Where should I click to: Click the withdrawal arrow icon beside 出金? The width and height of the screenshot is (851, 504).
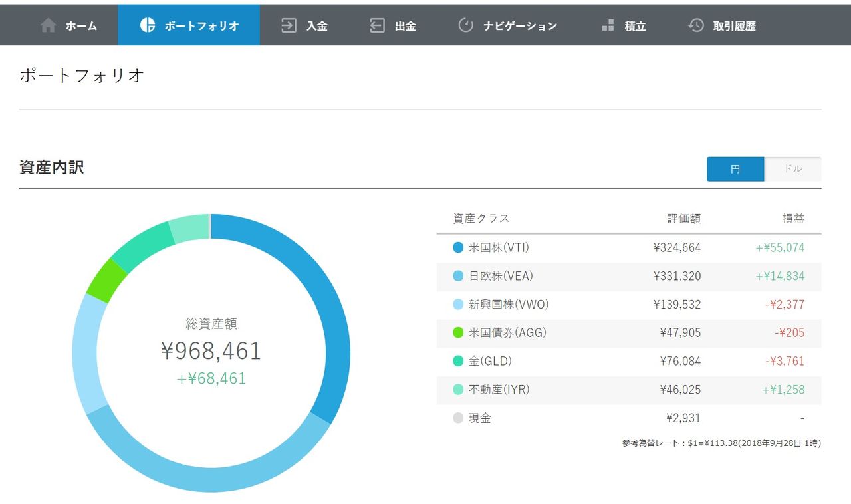click(378, 25)
